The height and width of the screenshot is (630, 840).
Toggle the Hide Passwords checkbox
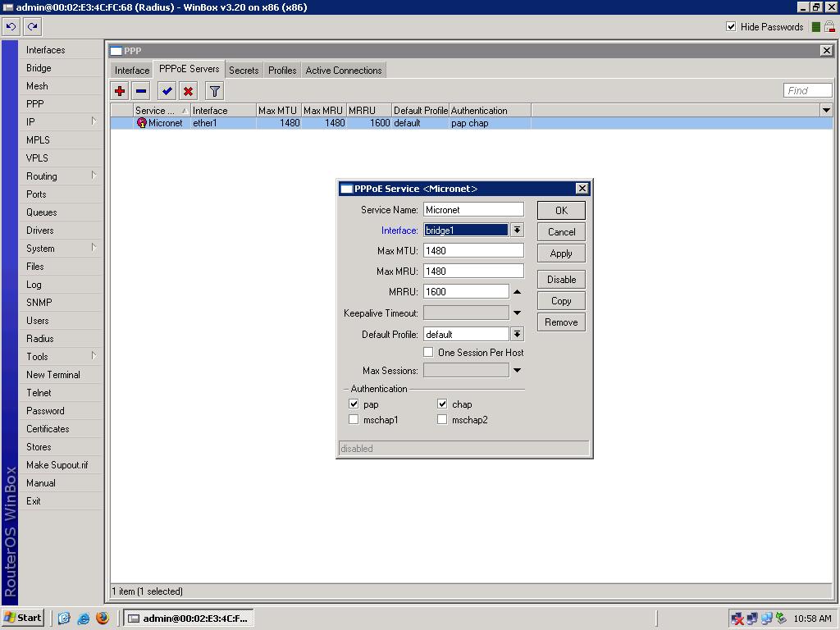731,26
